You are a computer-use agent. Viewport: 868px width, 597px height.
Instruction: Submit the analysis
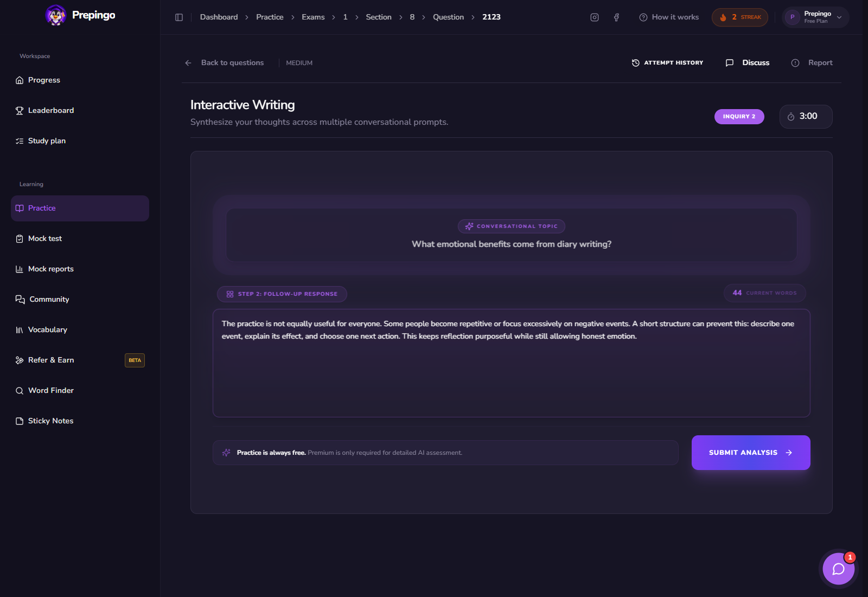[751, 453]
